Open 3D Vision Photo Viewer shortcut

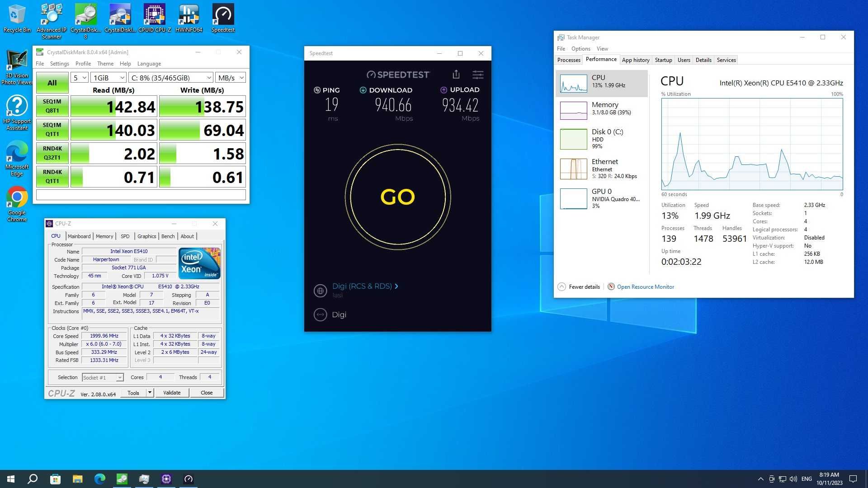point(17,67)
